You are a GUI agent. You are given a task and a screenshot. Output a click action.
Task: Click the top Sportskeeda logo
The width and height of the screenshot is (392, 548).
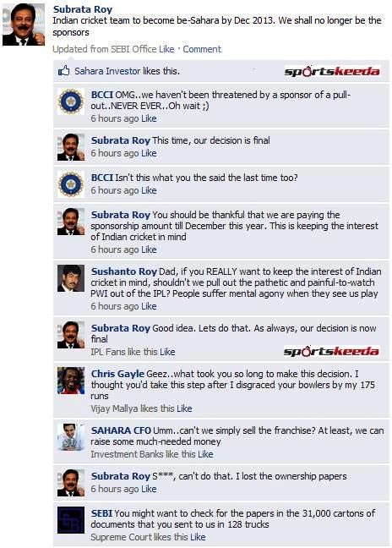coord(332,71)
